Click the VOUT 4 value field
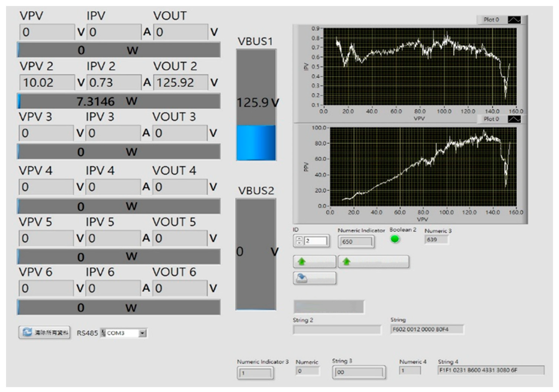This screenshot has height=392, width=559. point(180,187)
